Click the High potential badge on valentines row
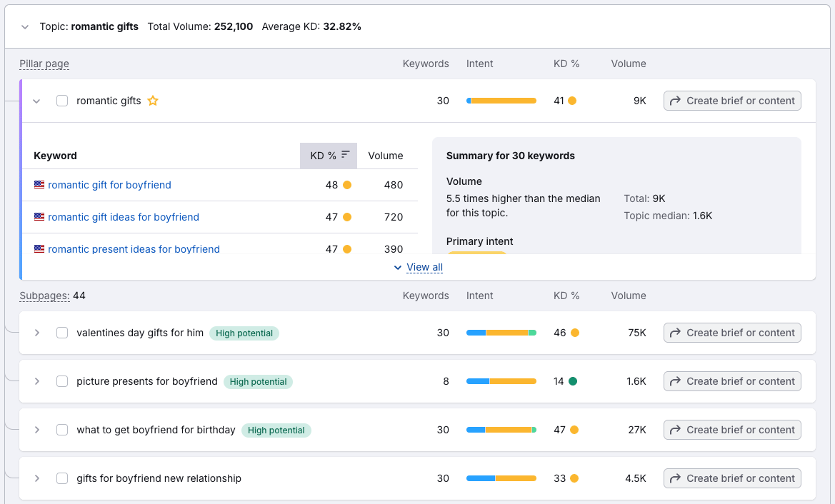Screen dimensions: 835x504 point(244,333)
